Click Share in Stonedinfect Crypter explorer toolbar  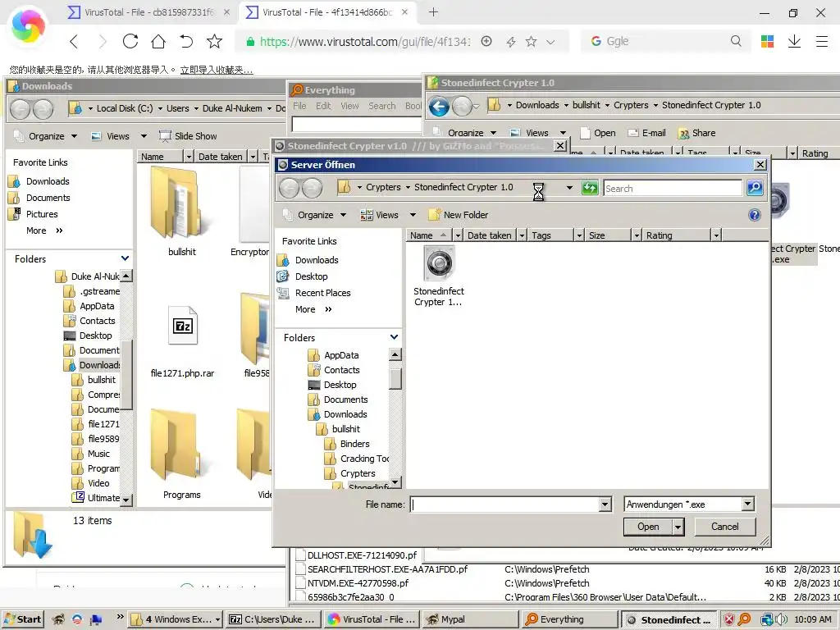click(x=696, y=133)
